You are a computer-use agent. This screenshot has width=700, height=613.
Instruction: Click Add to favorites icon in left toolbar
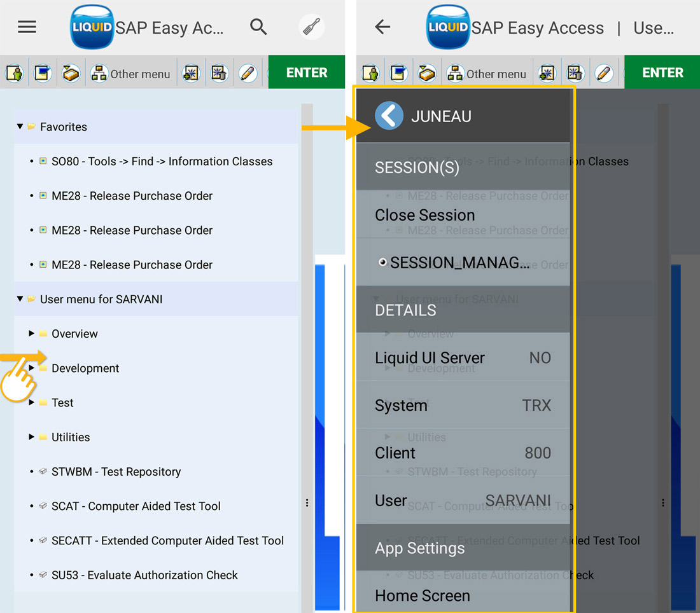[x=192, y=73]
